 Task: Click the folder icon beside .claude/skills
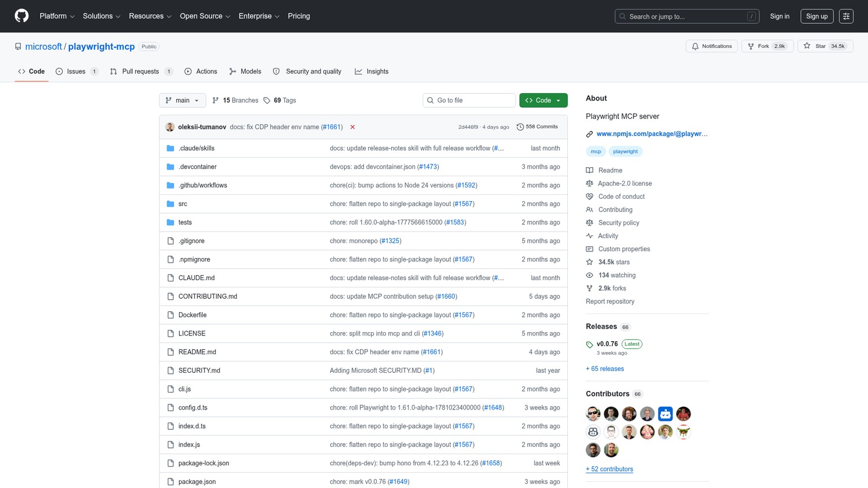coord(171,149)
